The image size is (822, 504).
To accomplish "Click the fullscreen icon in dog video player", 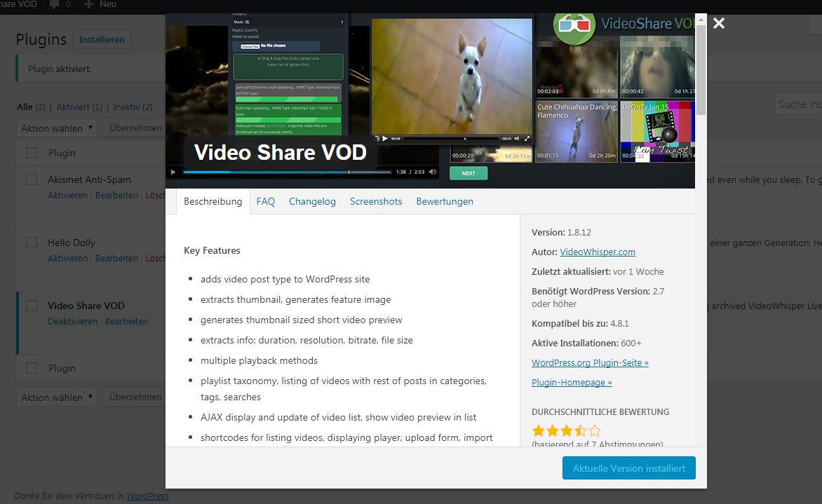I will (527, 138).
